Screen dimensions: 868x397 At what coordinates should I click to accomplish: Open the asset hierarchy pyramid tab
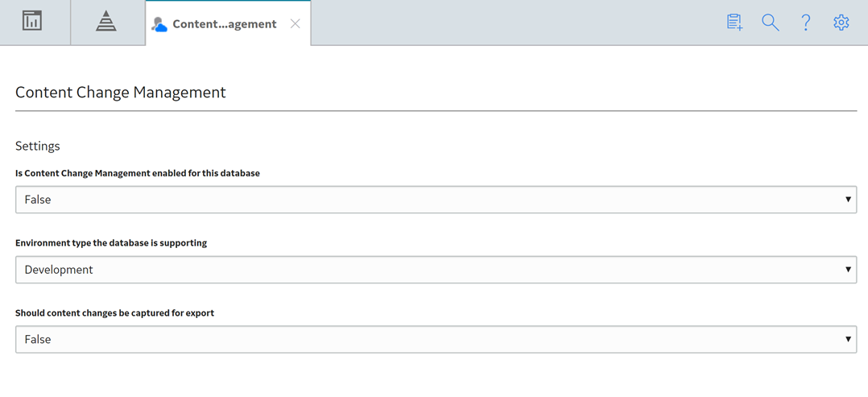click(x=105, y=21)
